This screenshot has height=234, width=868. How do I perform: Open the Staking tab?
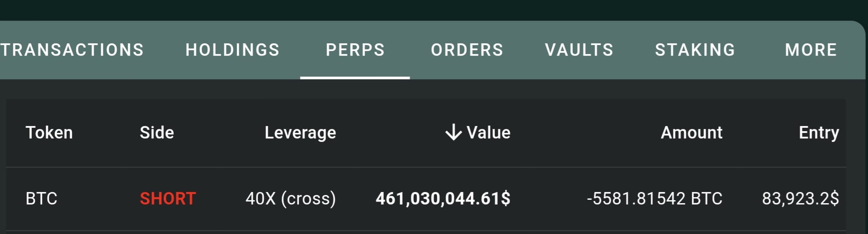click(x=695, y=50)
